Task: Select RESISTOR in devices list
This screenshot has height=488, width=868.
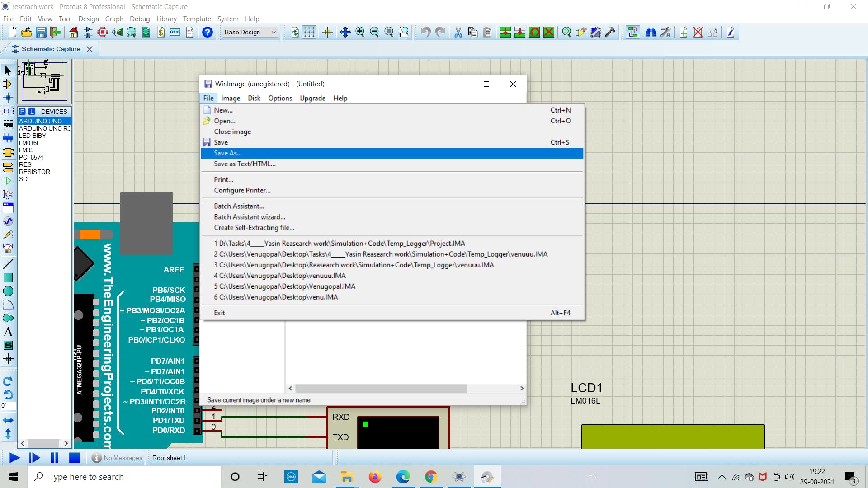Action: [x=44, y=172]
